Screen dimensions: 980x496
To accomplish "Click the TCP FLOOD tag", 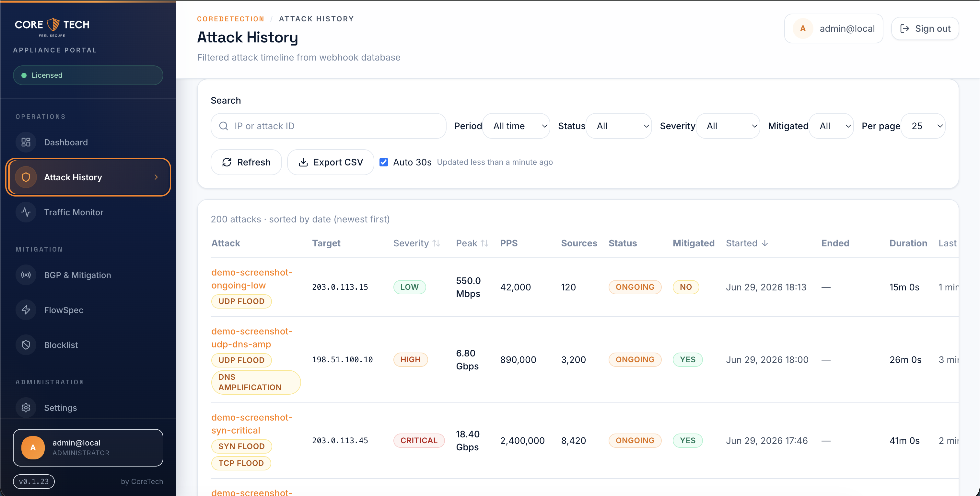I will pyautogui.click(x=241, y=463).
